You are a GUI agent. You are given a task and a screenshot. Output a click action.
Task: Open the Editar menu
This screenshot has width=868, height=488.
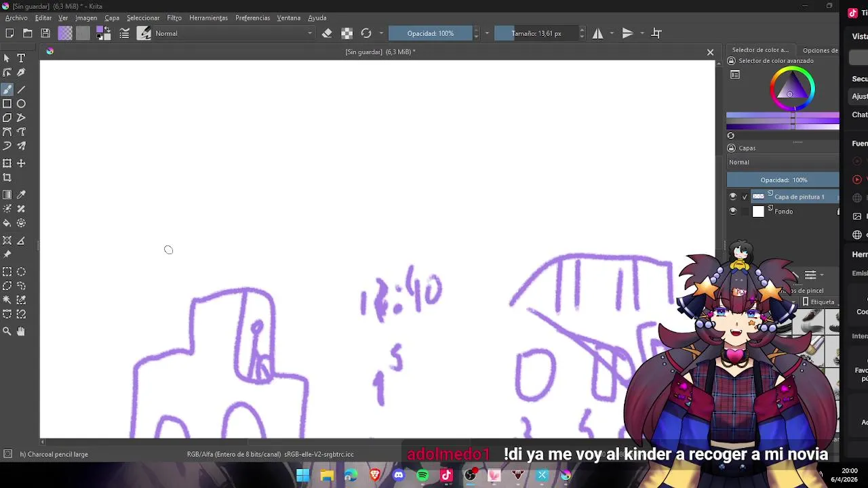pos(43,18)
